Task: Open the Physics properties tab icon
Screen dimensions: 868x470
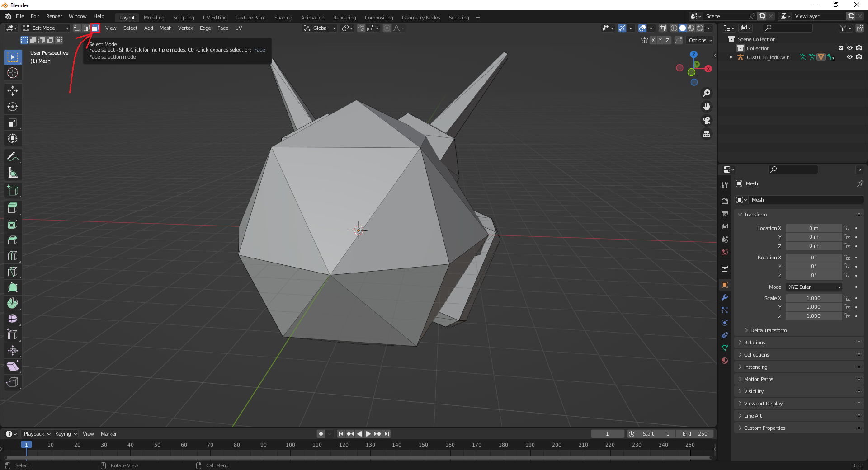Action: (725, 323)
